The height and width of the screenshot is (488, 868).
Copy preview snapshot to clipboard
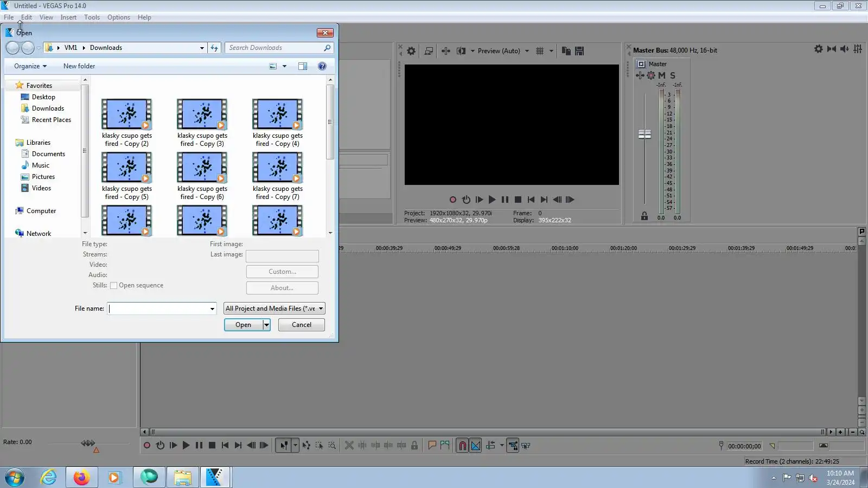click(x=566, y=51)
